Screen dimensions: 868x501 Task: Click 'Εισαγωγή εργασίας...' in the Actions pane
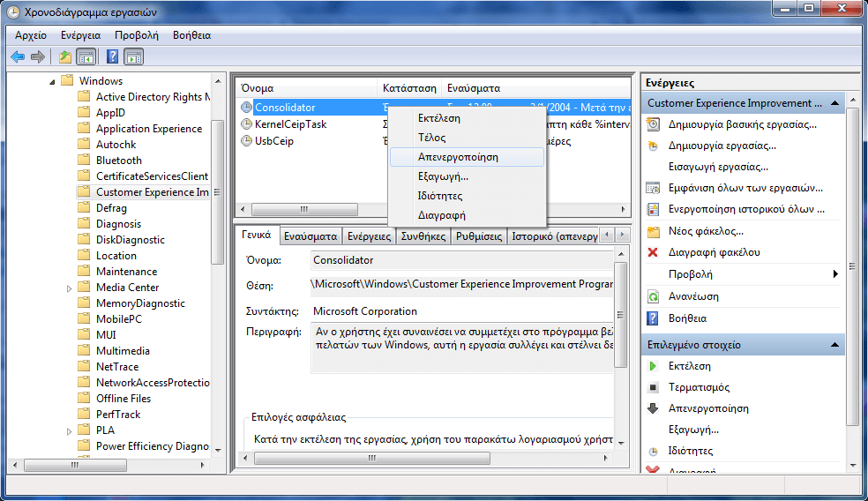click(x=718, y=167)
